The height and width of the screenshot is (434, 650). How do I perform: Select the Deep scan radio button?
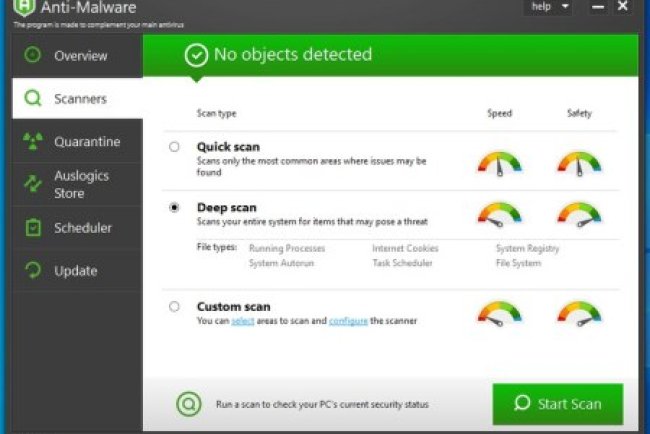click(174, 207)
